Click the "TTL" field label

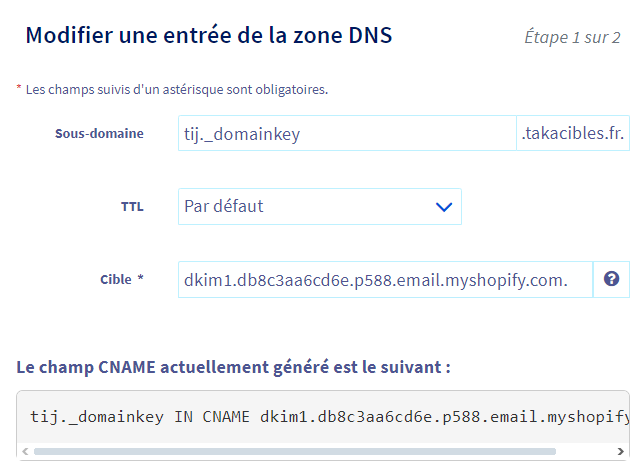(132, 207)
